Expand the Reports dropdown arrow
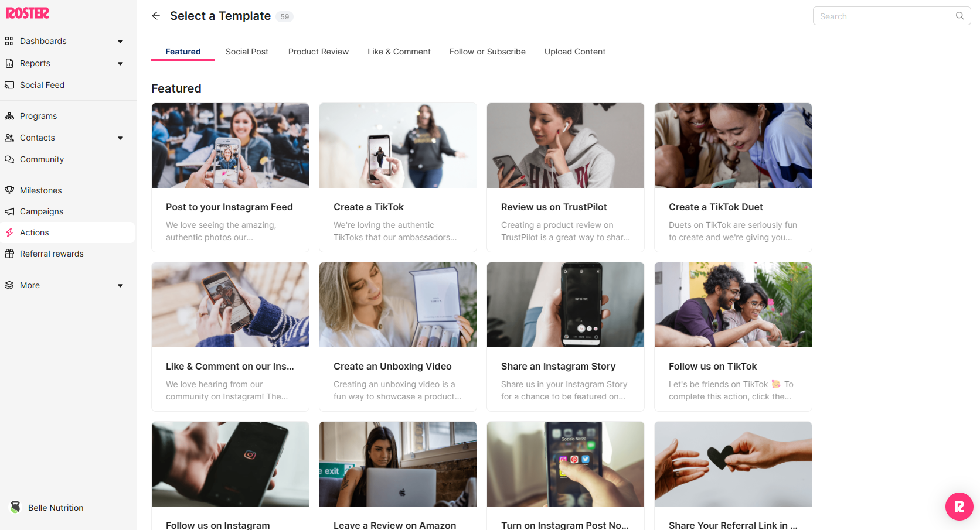Image resolution: width=980 pixels, height=530 pixels. tap(120, 63)
